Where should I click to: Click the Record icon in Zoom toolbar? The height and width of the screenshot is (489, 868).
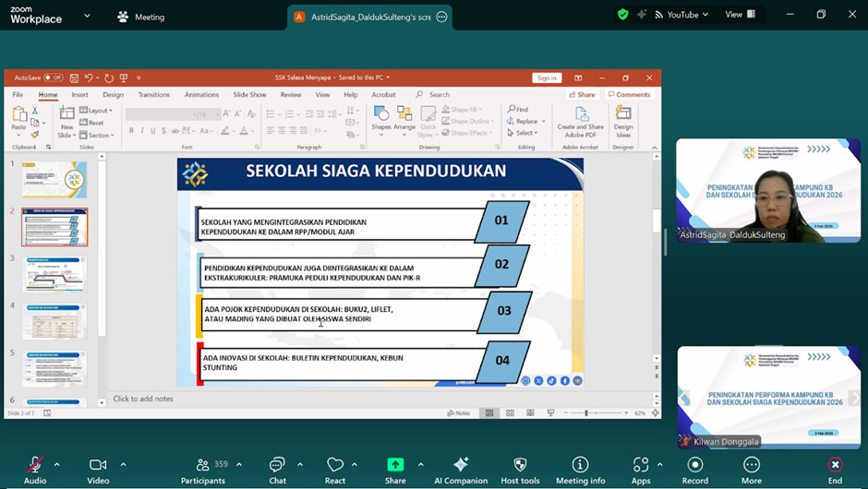point(694,465)
